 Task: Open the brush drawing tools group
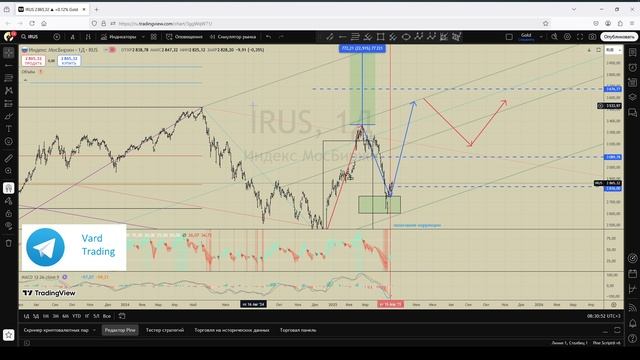tap(9, 116)
